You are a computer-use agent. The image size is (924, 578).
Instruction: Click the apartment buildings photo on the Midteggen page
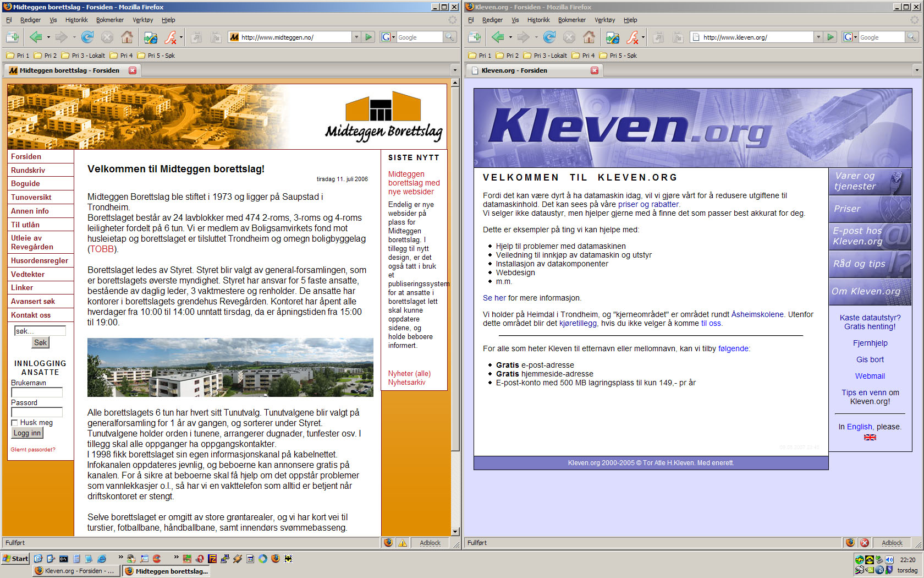[230, 367]
